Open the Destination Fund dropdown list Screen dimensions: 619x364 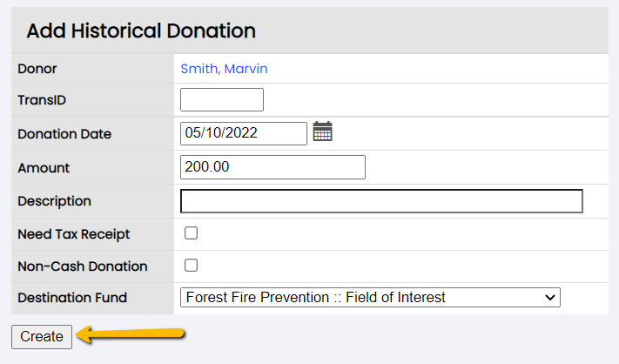[x=370, y=297]
